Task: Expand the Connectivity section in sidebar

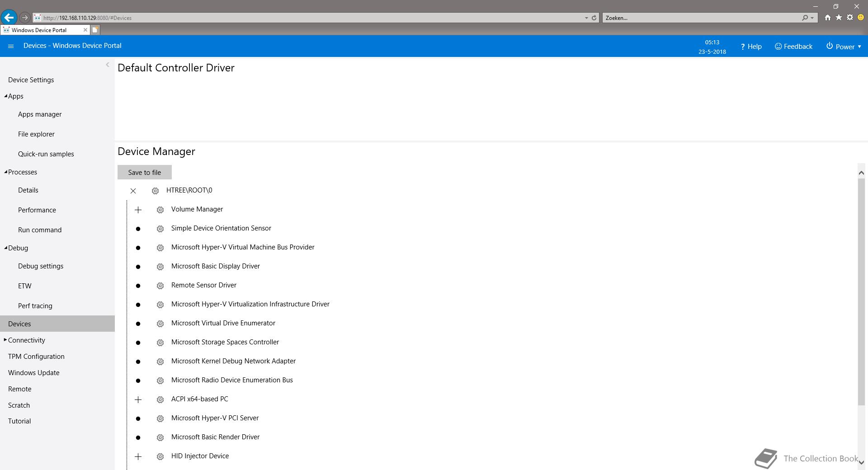Action: click(5, 340)
